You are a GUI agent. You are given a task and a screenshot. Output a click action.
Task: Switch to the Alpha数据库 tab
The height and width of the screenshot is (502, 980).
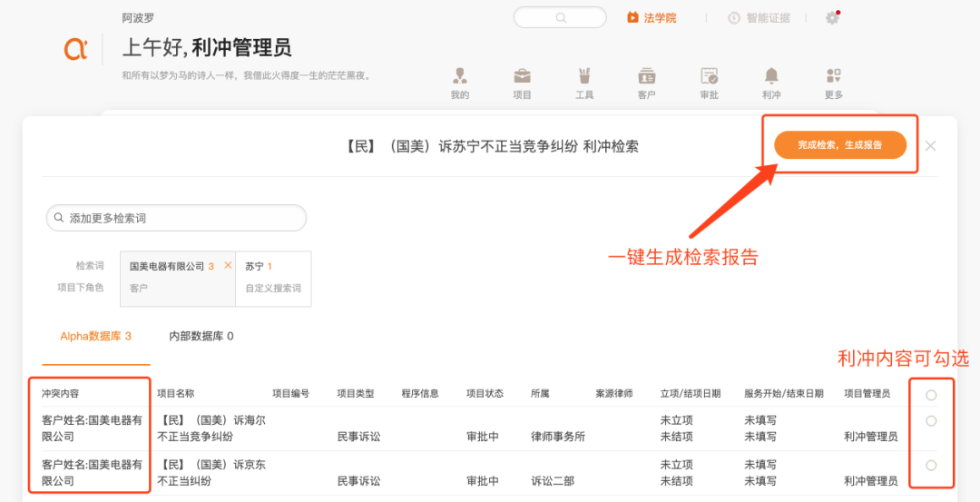(95, 337)
